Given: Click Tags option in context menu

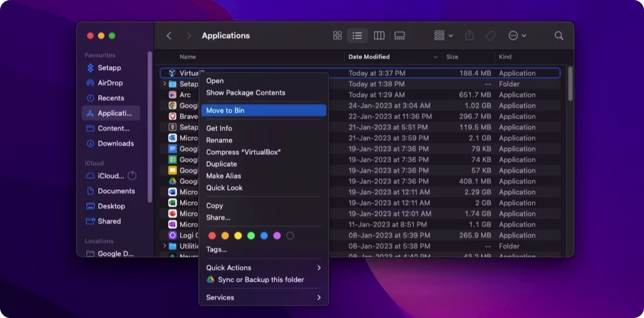Looking at the screenshot, I should 216,249.
